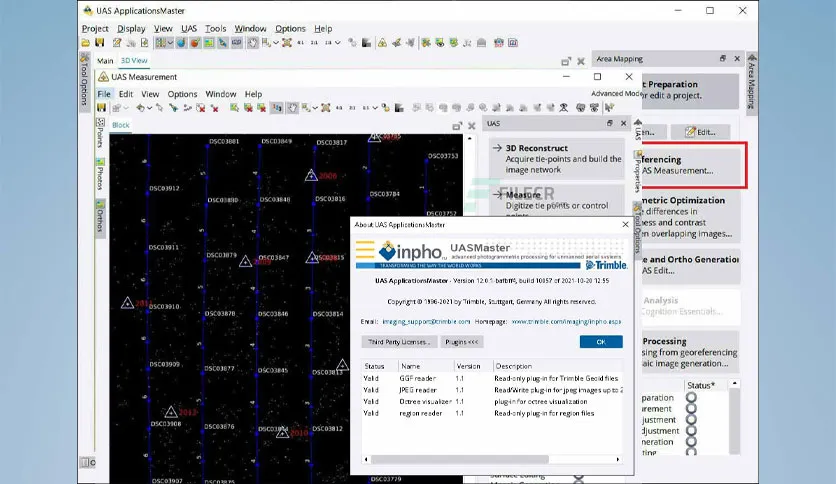
Task: Switch to the 3D View tab
Action: [134, 60]
